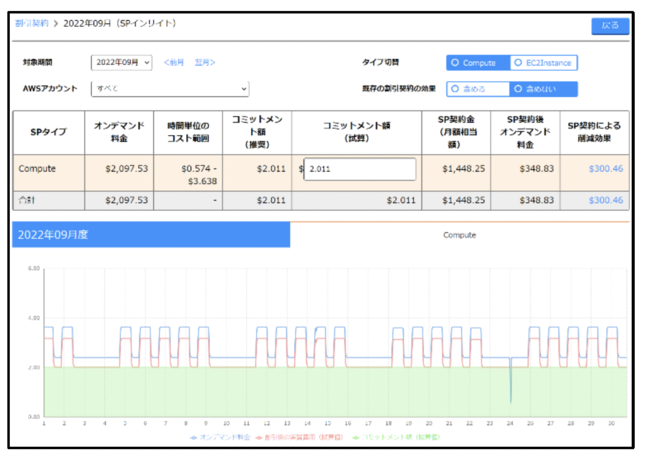Select the EC2Instance type radio option

543,63
